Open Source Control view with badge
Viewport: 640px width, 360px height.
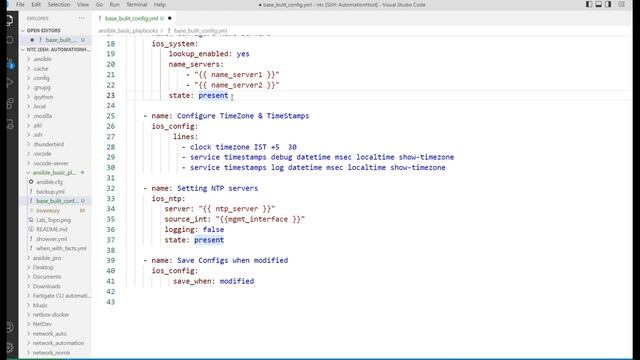(x=10, y=63)
